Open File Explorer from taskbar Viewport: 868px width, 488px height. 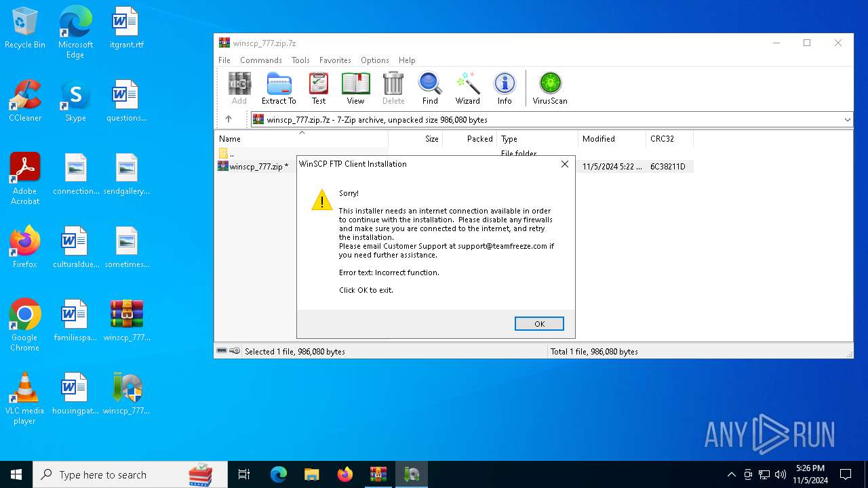pos(311,474)
